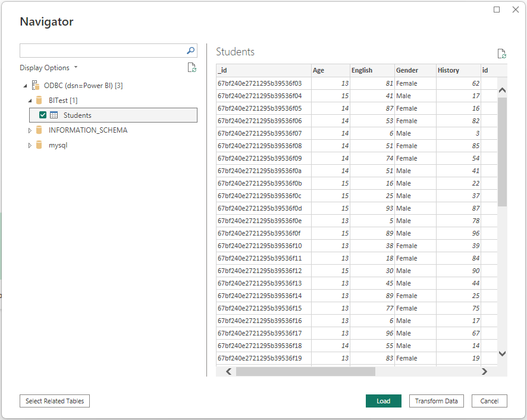
Task: Expand the mysql node
Action: coord(30,145)
